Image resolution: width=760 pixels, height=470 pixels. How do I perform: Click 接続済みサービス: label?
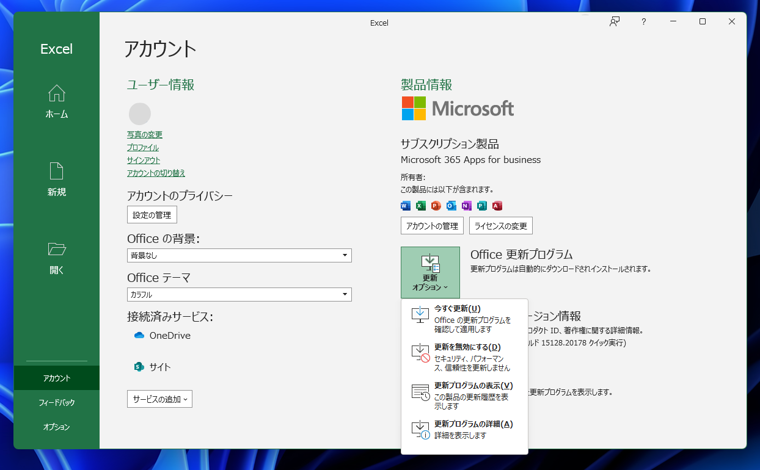pyautogui.click(x=170, y=316)
